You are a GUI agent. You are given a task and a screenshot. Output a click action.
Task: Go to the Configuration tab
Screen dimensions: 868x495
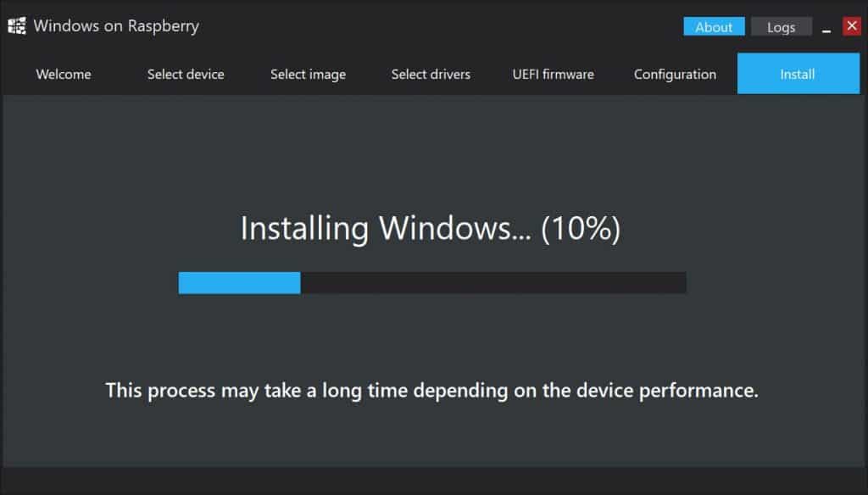pyautogui.click(x=676, y=75)
